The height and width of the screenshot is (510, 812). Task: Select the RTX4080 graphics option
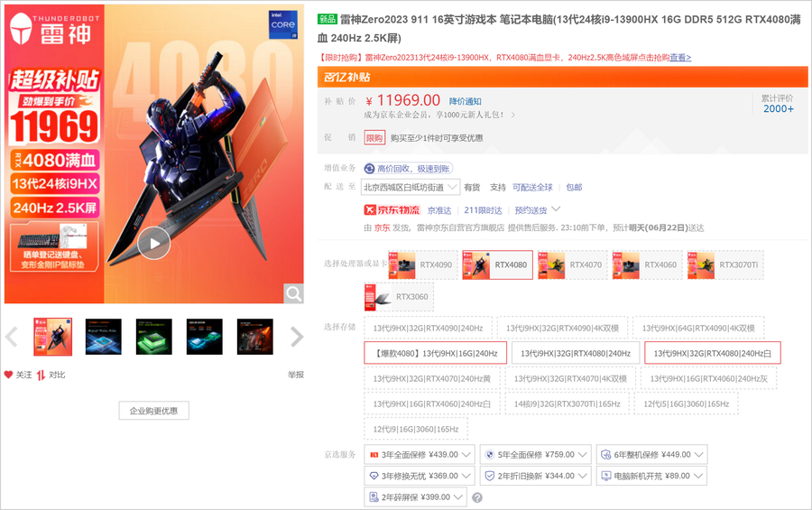(x=498, y=264)
